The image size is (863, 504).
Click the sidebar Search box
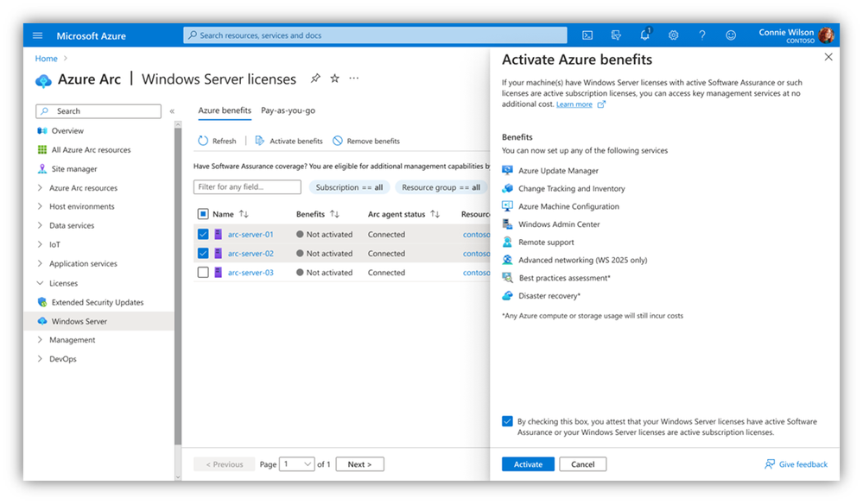(x=98, y=111)
